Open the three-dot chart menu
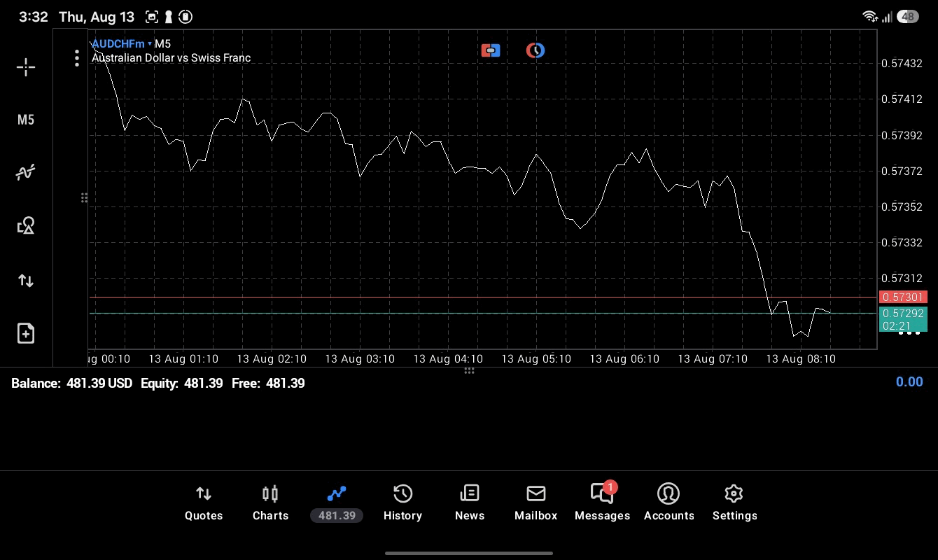938x560 pixels. (x=77, y=58)
